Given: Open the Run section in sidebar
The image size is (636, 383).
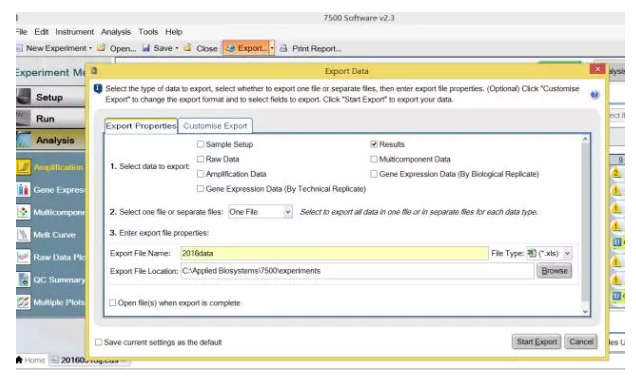Looking at the screenshot, I should (x=51, y=118).
